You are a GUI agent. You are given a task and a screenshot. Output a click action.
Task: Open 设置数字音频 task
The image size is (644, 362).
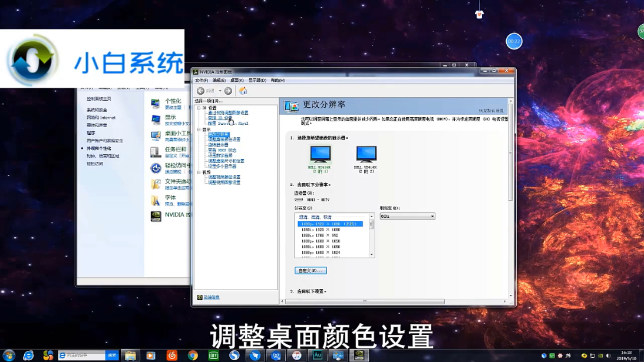pyautogui.click(x=220, y=155)
